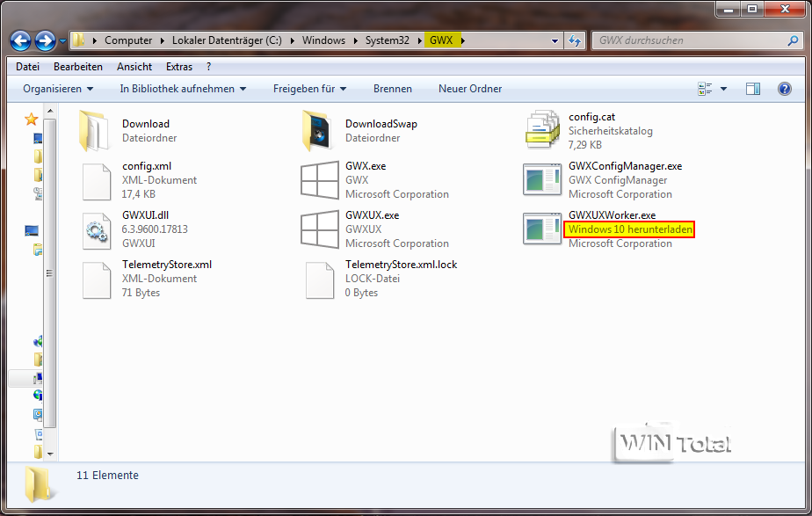Select the config.xml file icon
The width and height of the screenshot is (812, 516).
click(x=97, y=181)
